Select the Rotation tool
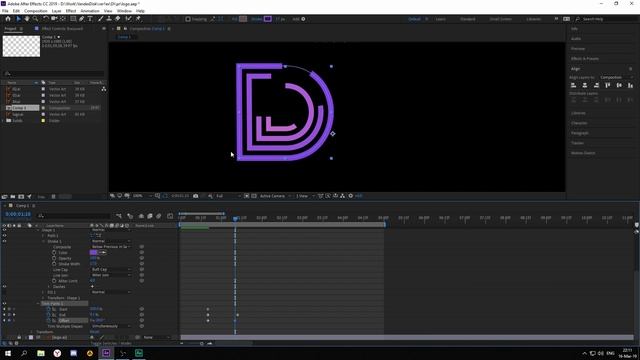 click(x=46, y=19)
